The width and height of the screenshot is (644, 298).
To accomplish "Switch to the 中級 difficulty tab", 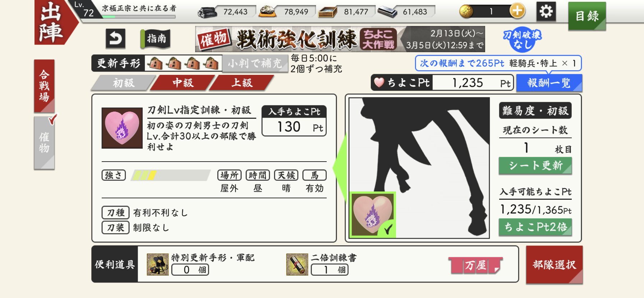I will [x=183, y=83].
